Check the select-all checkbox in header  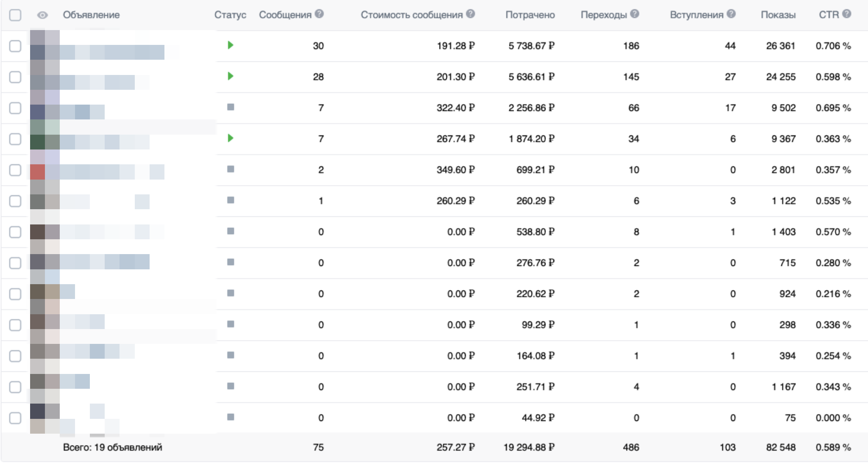15,15
